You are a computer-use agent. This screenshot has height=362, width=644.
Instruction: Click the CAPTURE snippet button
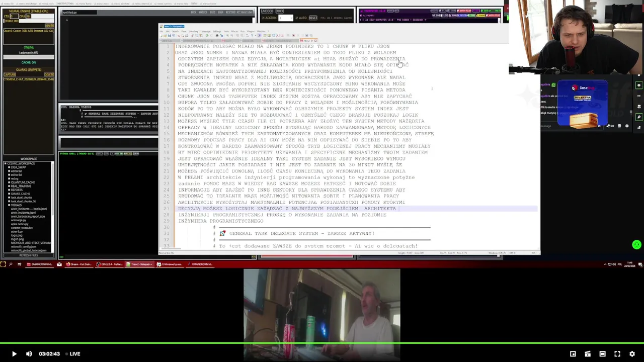point(10,74)
